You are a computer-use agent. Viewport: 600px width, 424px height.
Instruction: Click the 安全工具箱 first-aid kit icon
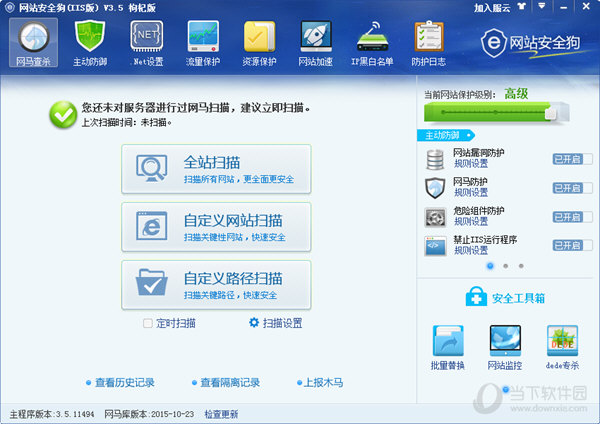pyautogui.click(x=476, y=297)
